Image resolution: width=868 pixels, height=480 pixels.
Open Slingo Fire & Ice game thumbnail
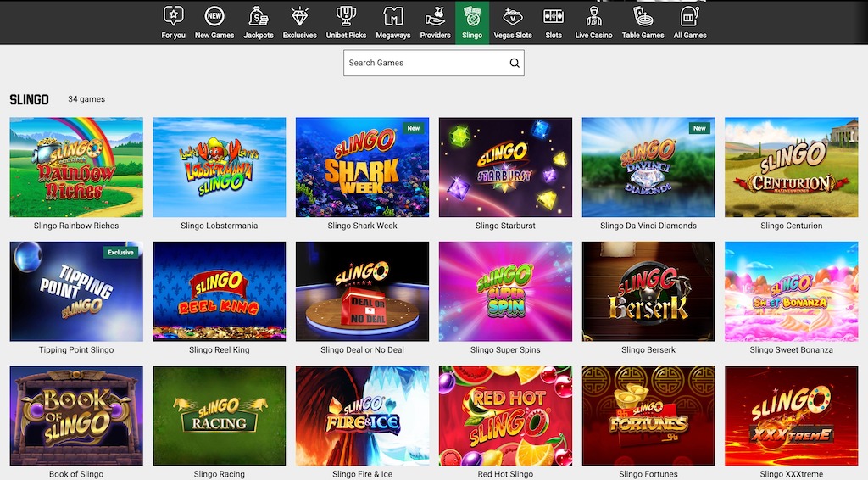coord(362,416)
